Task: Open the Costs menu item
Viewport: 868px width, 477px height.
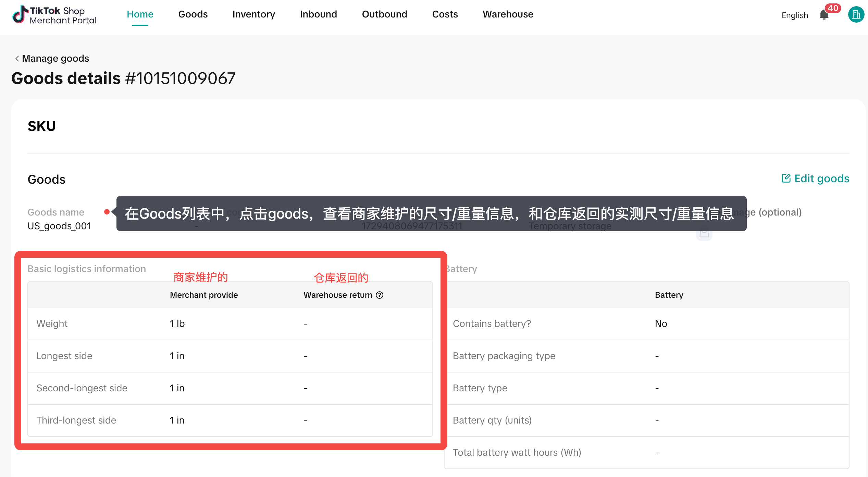Action: tap(445, 14)
